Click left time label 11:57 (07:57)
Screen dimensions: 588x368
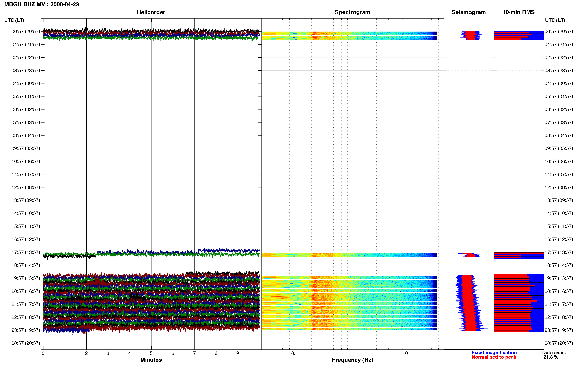(x=26, y=174)
